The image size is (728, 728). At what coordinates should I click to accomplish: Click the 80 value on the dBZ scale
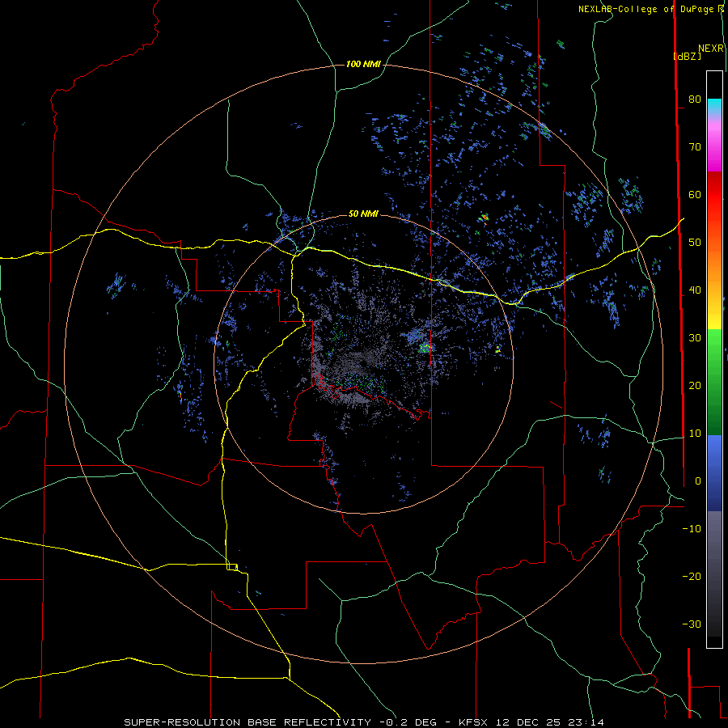coord(695,99)
